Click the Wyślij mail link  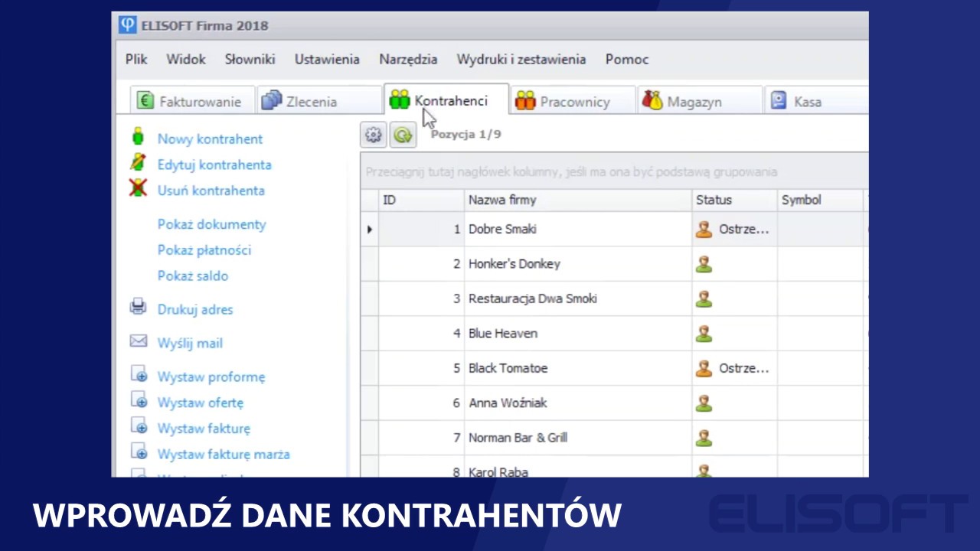[x=190, y=343]
